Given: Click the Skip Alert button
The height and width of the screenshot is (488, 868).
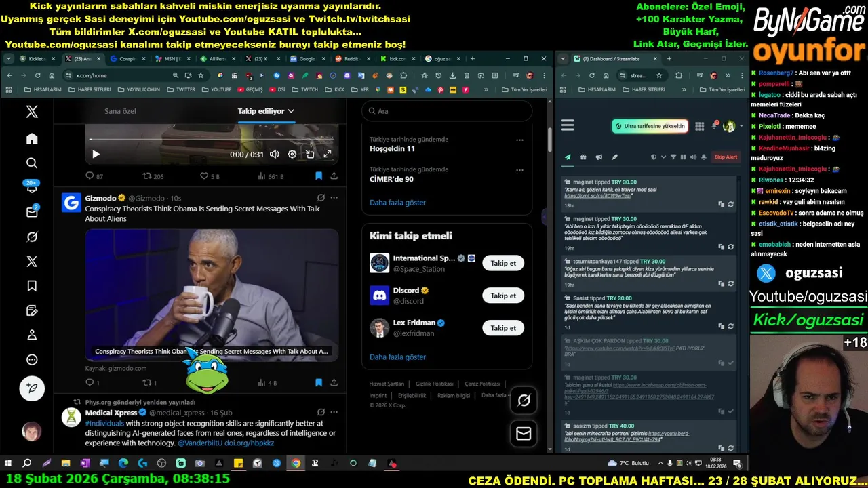Looking at the screenshot, I should [x=726, y=157].
